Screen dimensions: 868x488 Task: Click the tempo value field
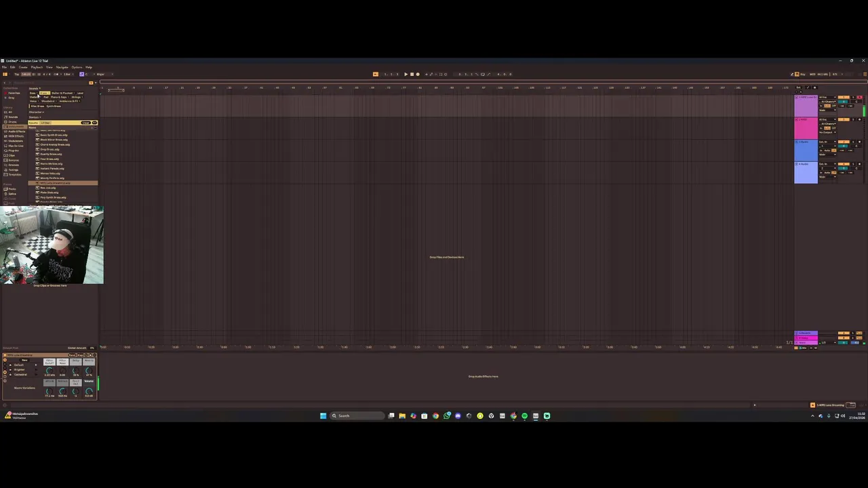26,74
